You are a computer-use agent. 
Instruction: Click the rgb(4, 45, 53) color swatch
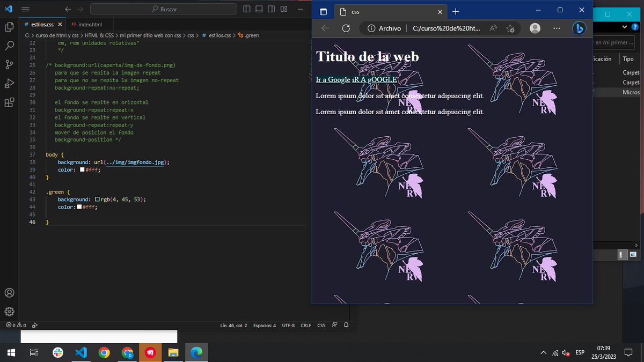[97, 200]
